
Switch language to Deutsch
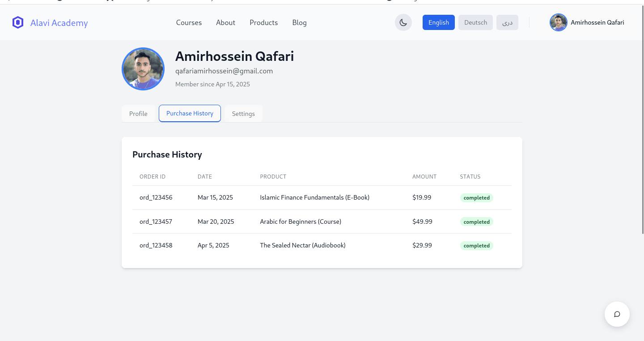point(475,22)
